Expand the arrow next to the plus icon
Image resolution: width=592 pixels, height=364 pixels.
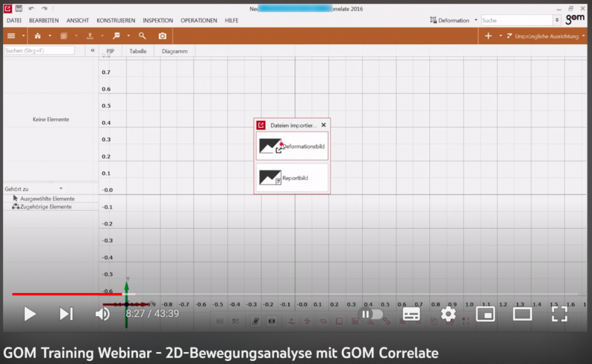tap(500, 36)
